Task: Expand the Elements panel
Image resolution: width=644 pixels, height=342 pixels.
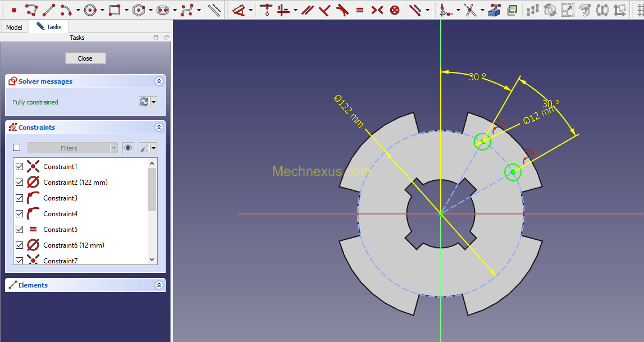Action: (x=159, y=285)
